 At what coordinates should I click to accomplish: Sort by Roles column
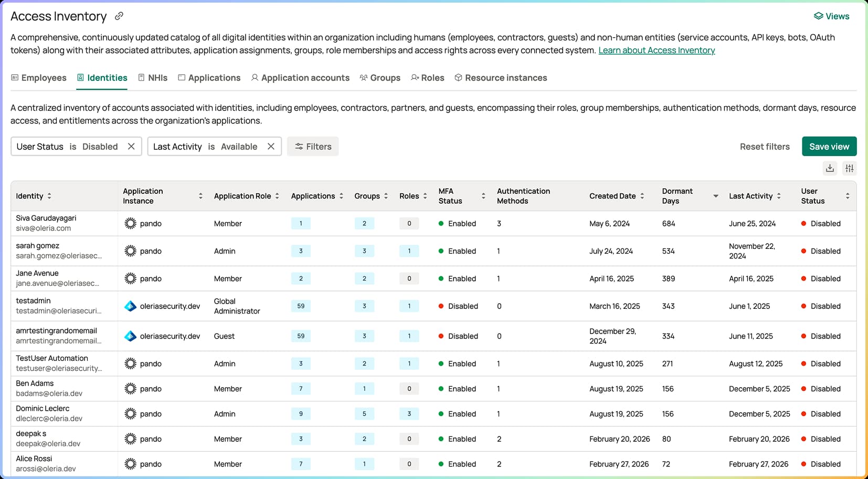tap(425, 196)
